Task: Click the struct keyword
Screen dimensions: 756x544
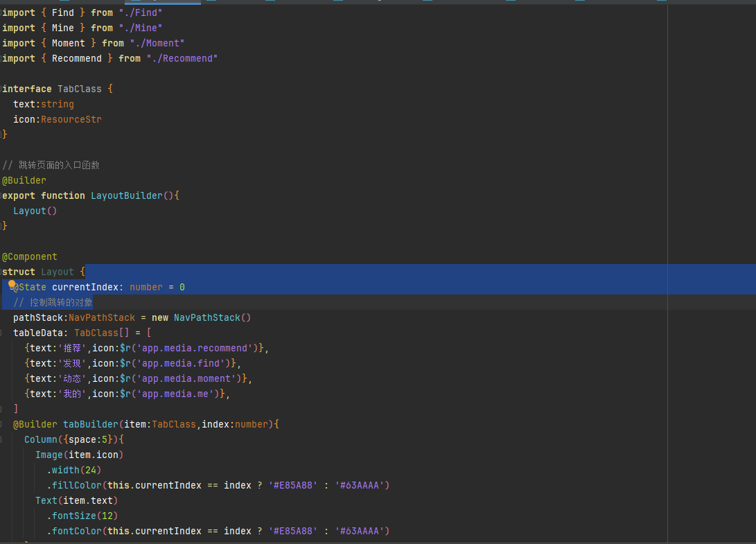Action: (x=19, y=272)
